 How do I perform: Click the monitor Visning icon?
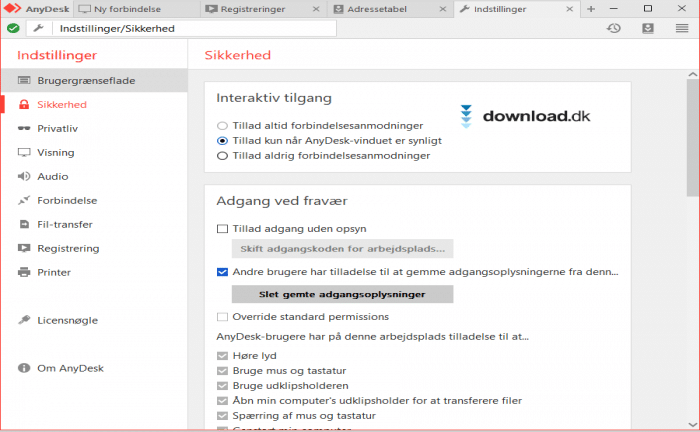click(x=24, y=153)
